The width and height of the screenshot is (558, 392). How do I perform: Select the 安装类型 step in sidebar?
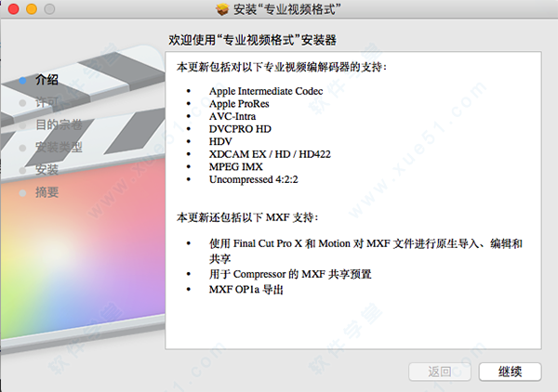[x=59, y=147]
